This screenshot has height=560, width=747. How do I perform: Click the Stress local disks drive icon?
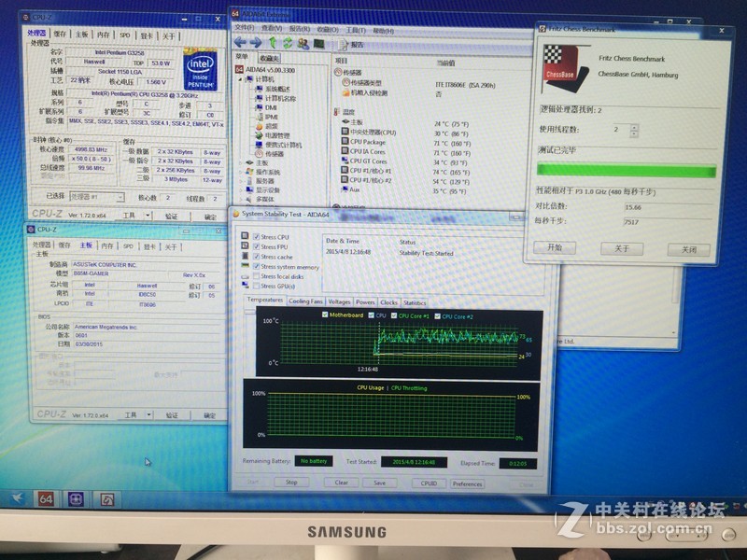(245, 275)
